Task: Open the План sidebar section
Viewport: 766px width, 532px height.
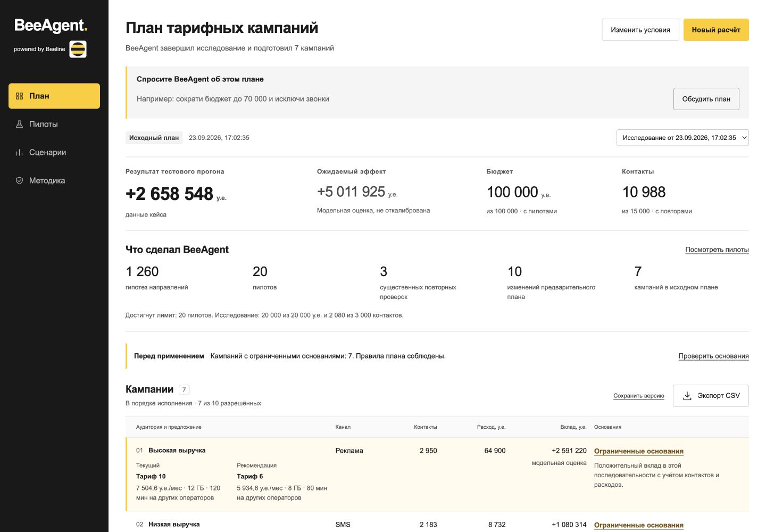Action: coord(54,96)
